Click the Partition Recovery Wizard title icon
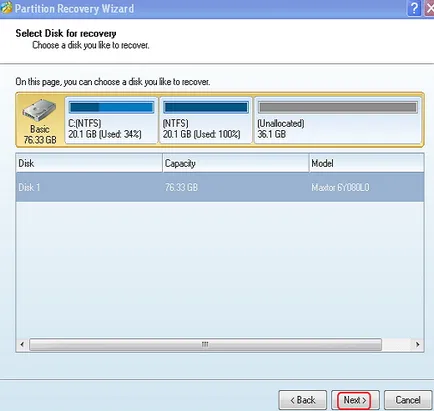 [x=6, y=8]
